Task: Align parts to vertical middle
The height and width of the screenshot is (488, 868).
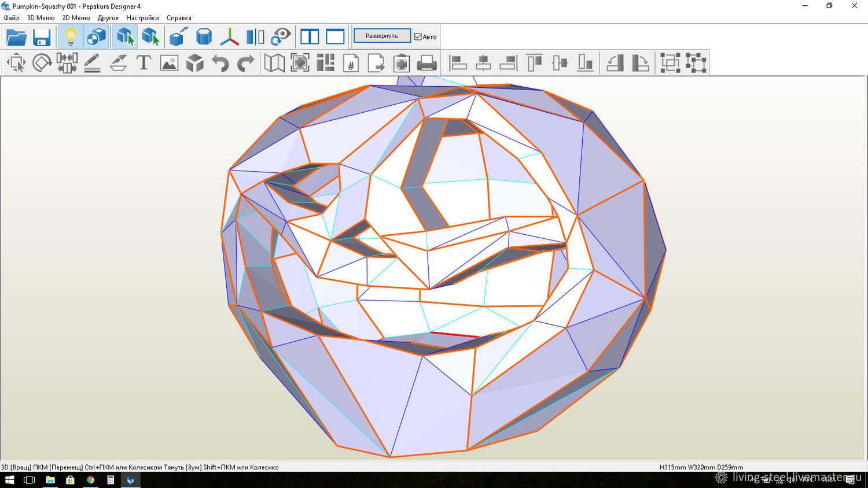Action: [560, 62]
